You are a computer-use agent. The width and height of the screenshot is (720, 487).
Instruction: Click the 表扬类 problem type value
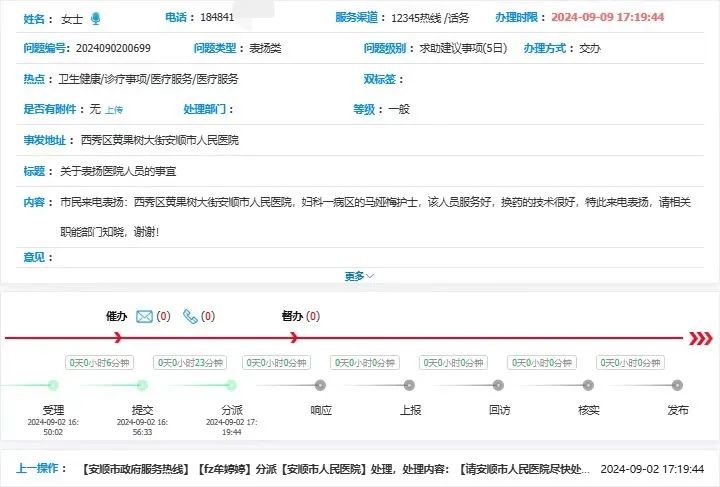[x=265, y=48]
